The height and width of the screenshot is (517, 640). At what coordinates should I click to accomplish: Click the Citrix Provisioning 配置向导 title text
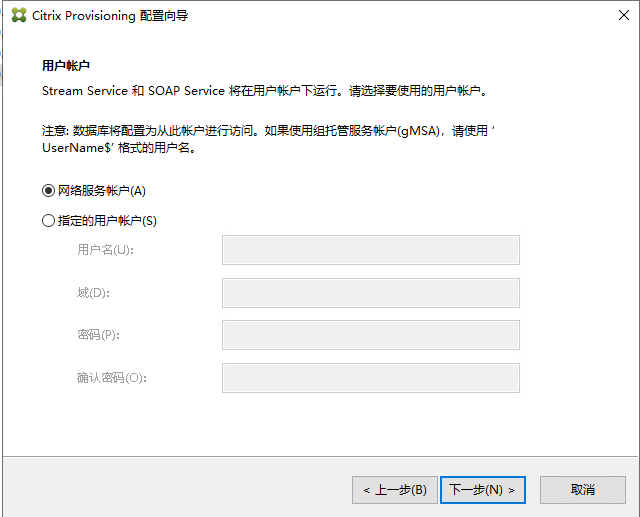point(110,16)
